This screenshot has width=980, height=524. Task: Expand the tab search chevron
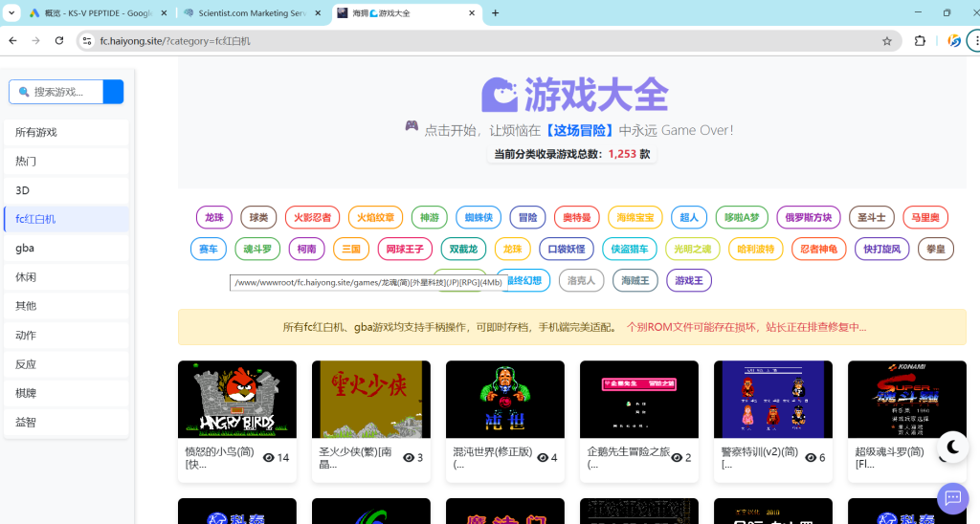[11, 13]
